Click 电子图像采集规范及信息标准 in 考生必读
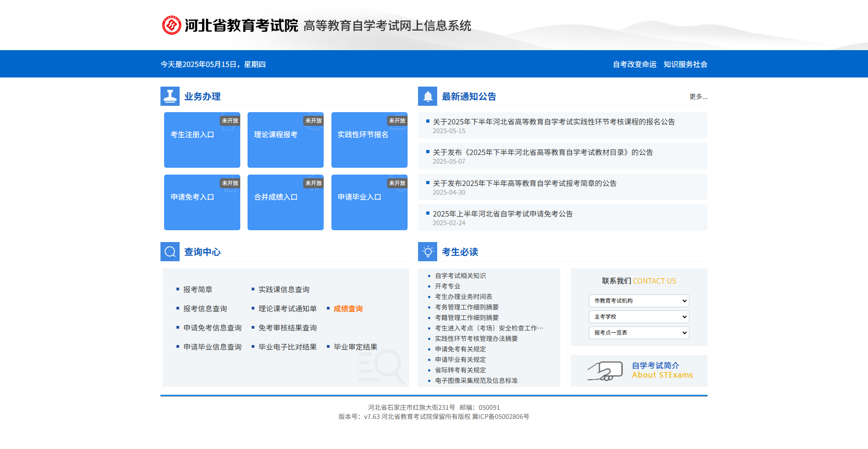This screenshot has height=449, width=868. (x=475, y=380)
